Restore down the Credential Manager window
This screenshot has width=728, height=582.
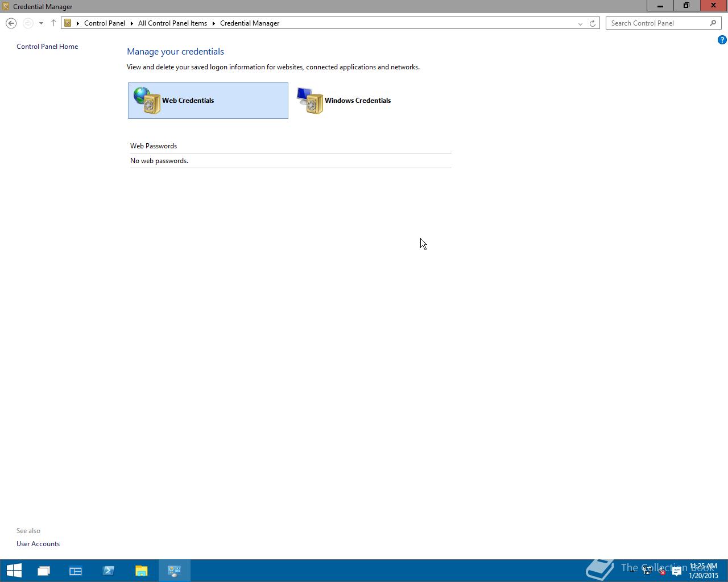[x=686, y=6]
